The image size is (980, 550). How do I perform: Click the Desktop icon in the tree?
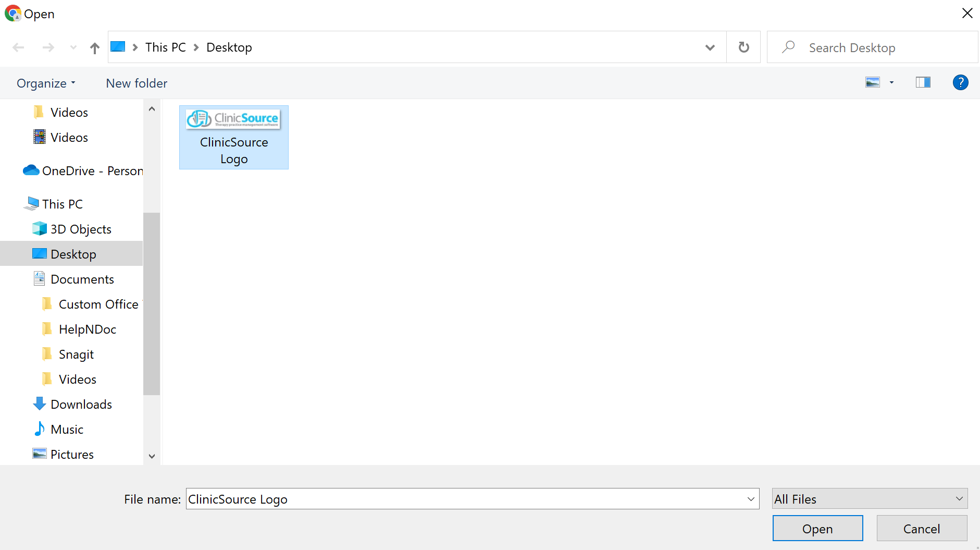click(x=40, y=253)
